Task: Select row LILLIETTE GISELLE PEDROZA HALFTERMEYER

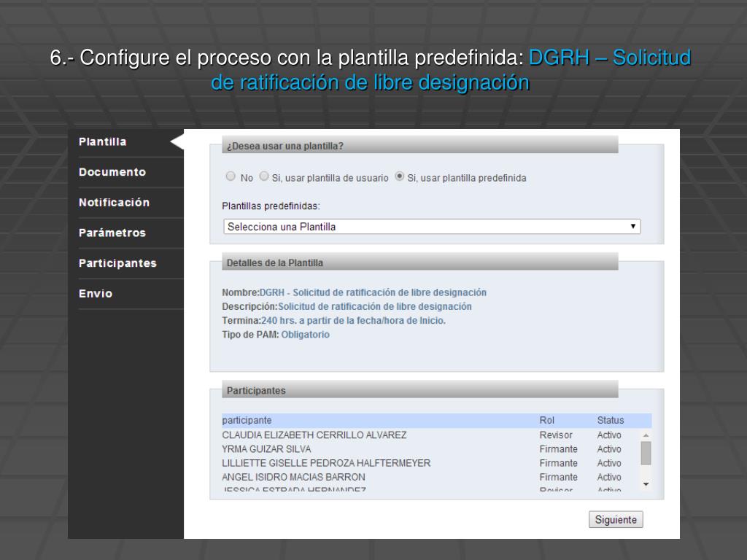Action: pyautogui.click(x=431, y=463)
